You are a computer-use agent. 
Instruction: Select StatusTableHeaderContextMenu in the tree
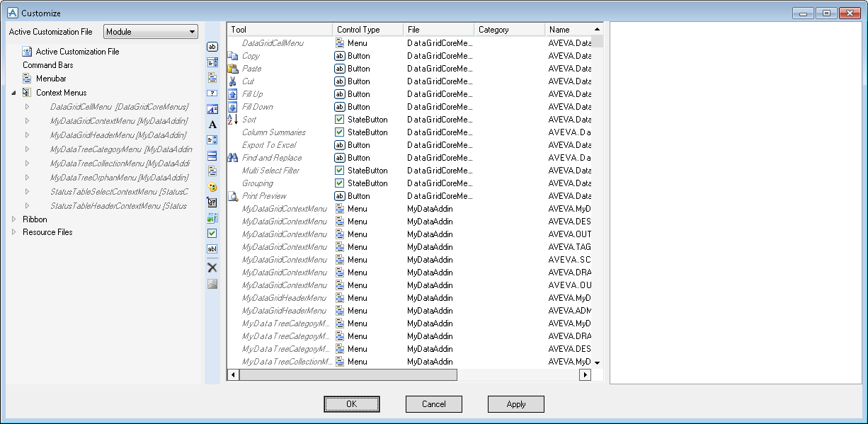119,206
